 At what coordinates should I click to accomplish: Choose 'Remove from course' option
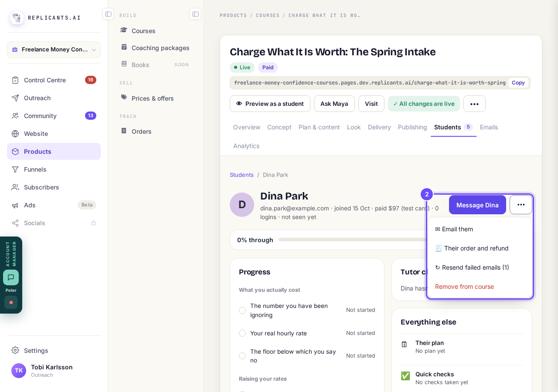click(480, 287)
